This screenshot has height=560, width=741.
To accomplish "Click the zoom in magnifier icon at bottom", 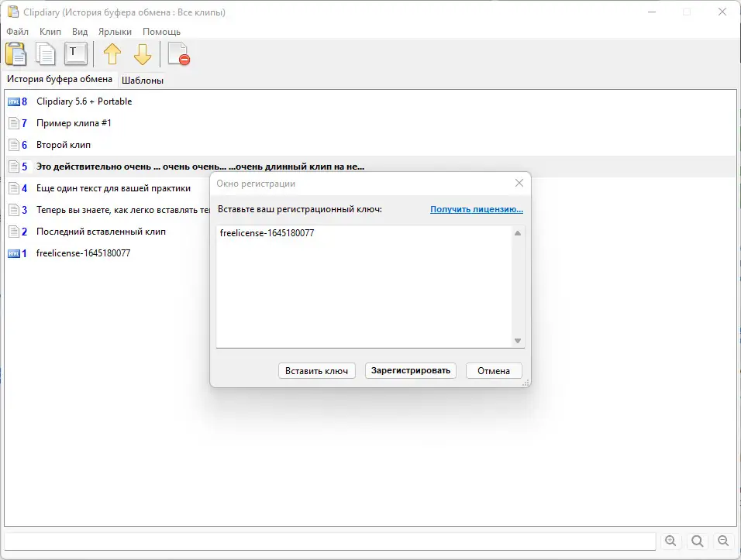I will [670, 541].
